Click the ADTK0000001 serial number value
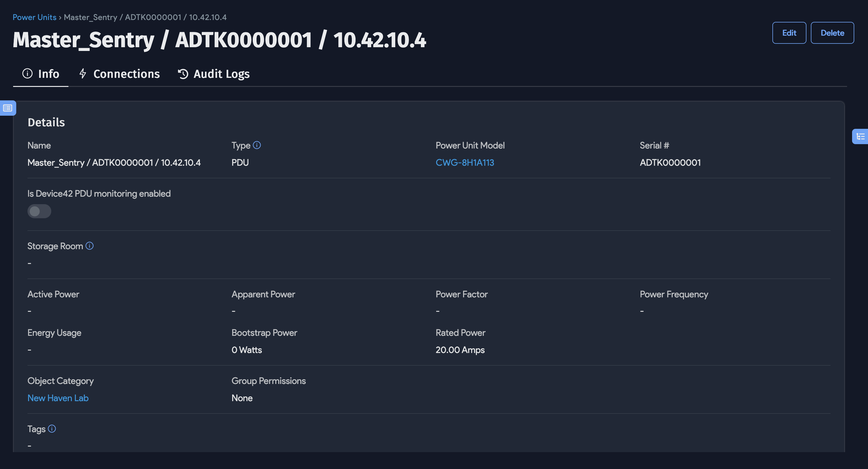The width and height of the screenshot is (868, 469). tap(670, 163)
